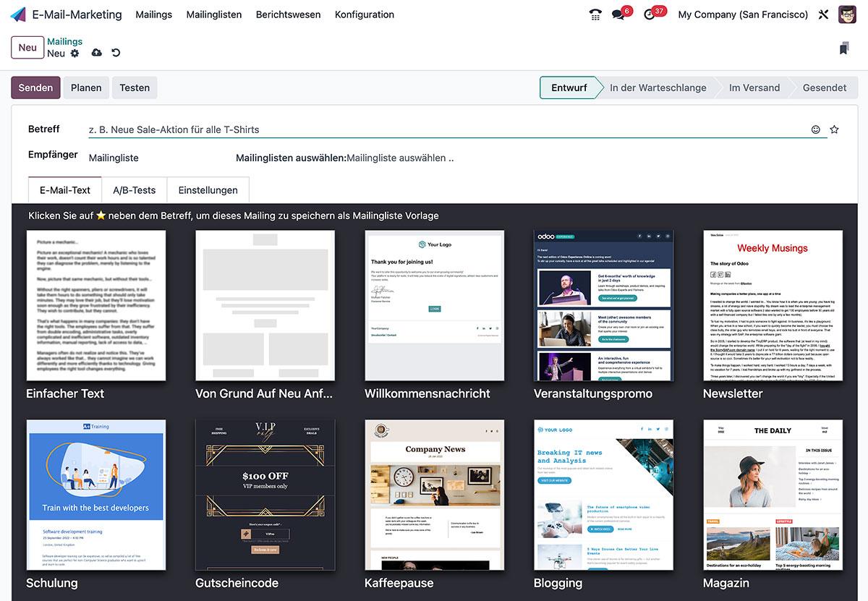The image size is (868, 601).
Task: Choose the Veranstaltungspromo template thumbnail
Action: tap(604, 305)
